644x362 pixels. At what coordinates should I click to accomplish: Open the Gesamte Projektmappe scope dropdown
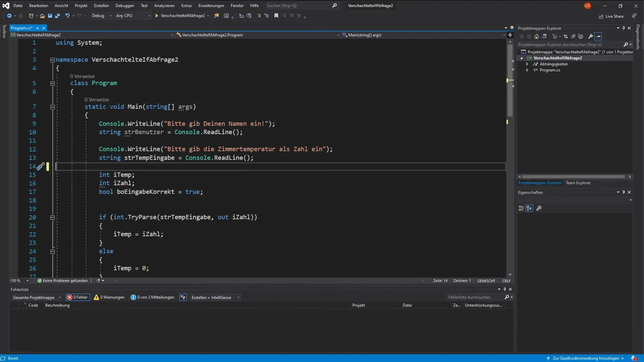click(x=37, y=298)
